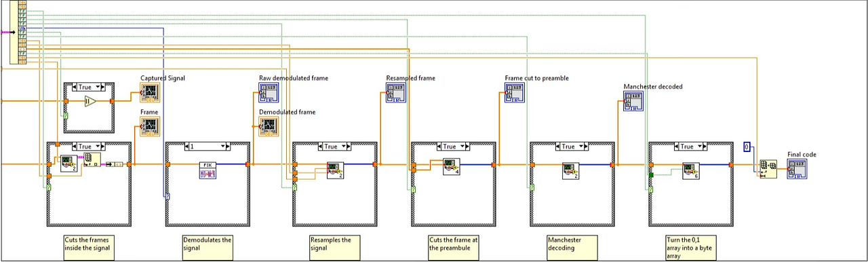
Task: Click the unbundle cluster node at top left
Action: 18,33
